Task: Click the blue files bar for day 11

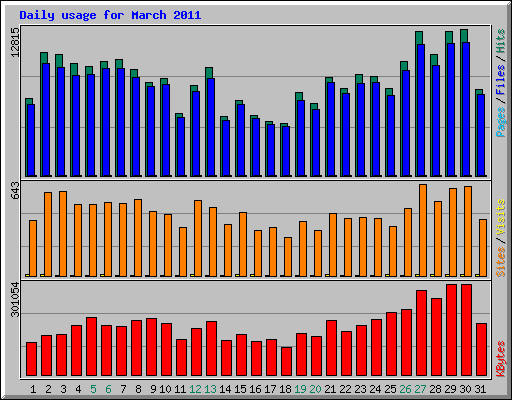Action: (x=181, y=147)
